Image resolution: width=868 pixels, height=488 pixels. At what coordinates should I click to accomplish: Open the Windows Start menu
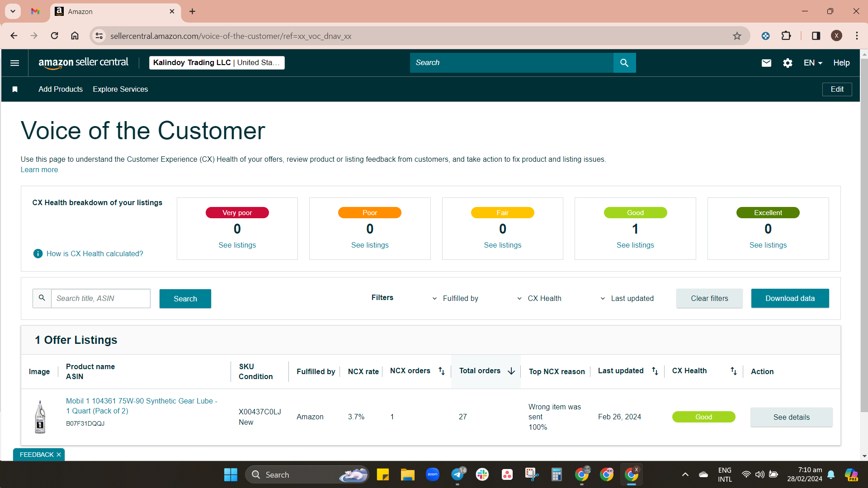[231, 474]
